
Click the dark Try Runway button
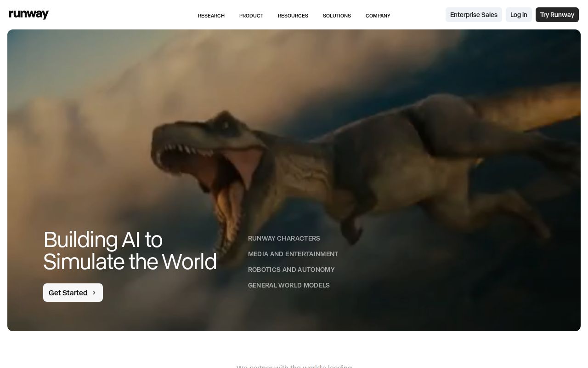click(557, 15)
